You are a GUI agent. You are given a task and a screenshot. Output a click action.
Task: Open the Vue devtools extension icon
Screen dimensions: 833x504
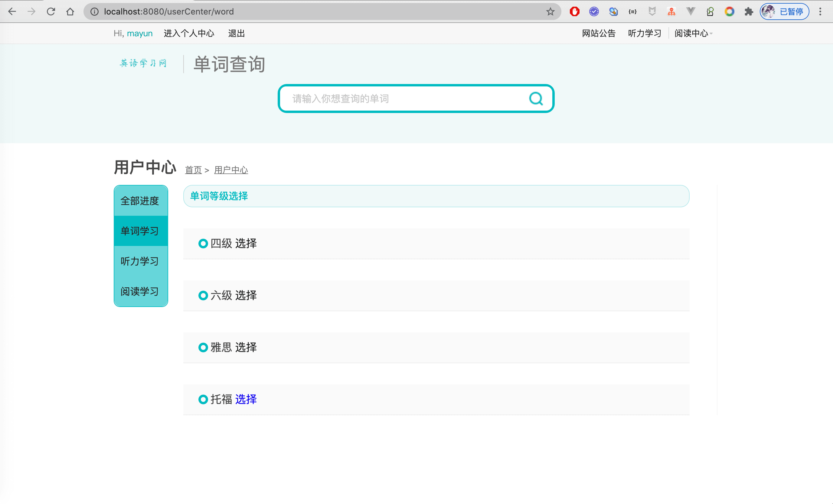[691, 11]
